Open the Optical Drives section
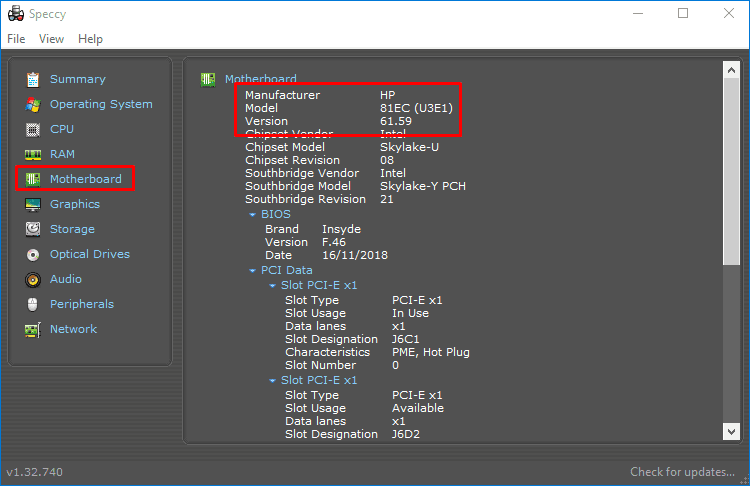750x486 pixels. (x=89, y=254)
